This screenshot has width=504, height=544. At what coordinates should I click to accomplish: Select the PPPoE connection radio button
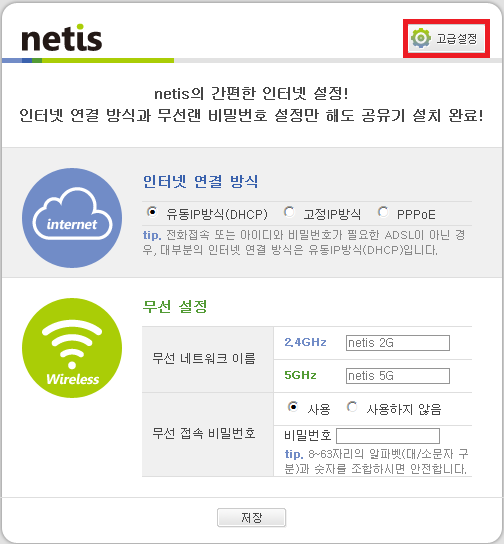(383, 212)
